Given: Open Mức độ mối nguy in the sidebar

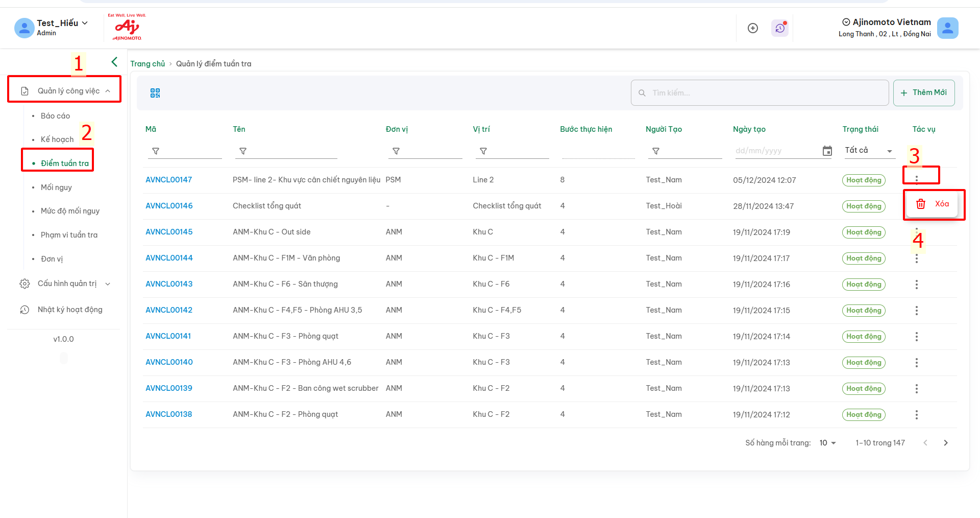Looking at the screenshot, I should tap(70, 211).
